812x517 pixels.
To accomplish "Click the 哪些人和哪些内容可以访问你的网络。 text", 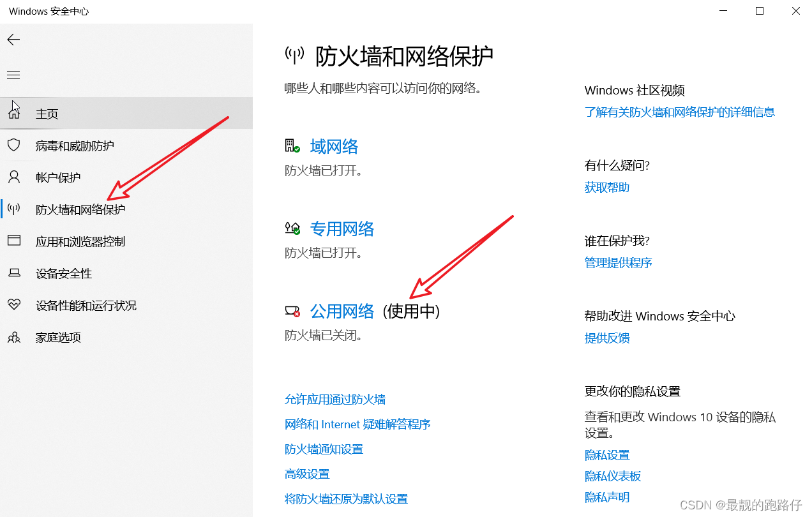I will [x=383, y=88].
